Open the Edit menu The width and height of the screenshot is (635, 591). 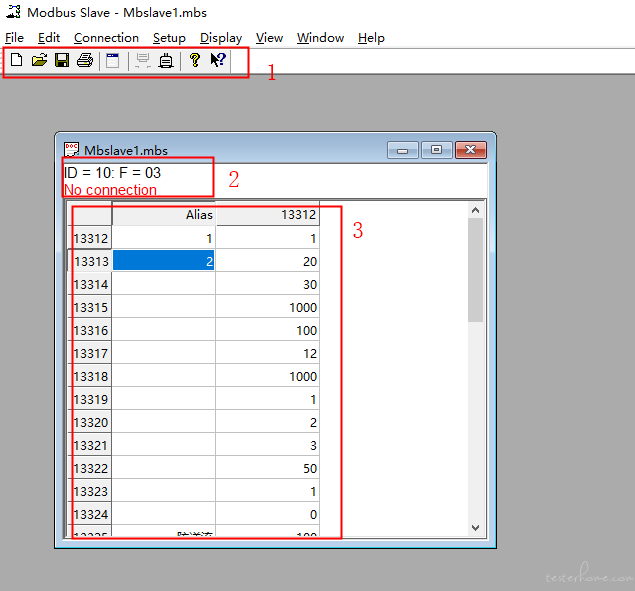(x=49, y=38)
